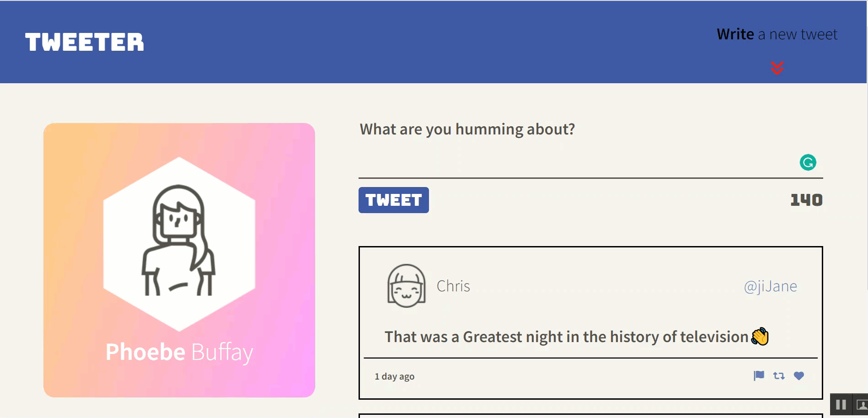Image resolution: width=868 pixels, height=418 pixels.
Task: Click the clapping hands emoji in the tweet
Action: tap(760, 337)
